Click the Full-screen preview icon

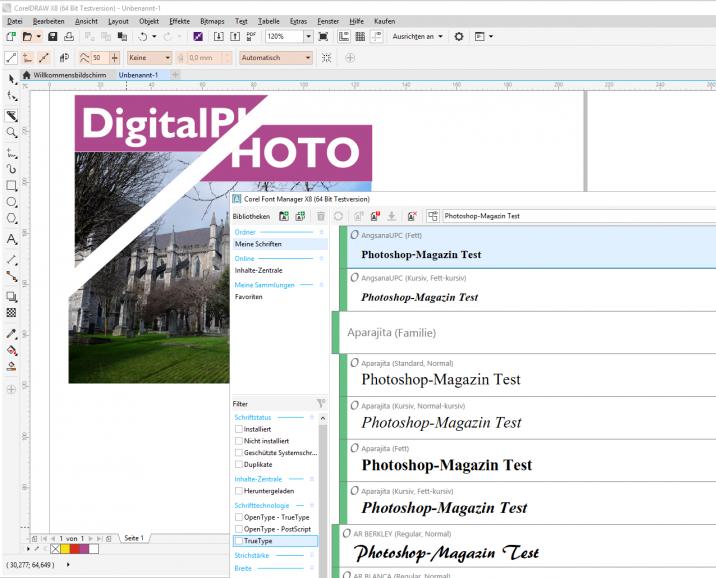coord(323,37)
